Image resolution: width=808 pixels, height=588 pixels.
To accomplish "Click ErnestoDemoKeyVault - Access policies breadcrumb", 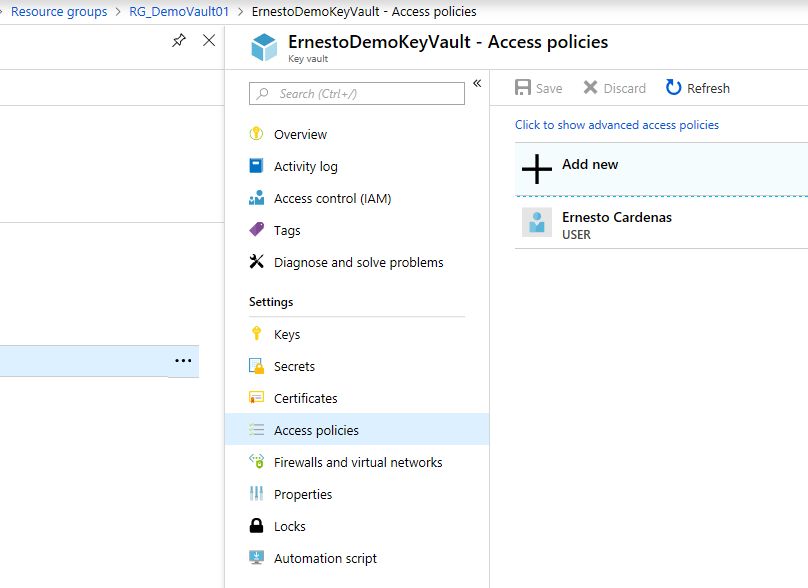I will pyautogui.click(x=364, y=11).
